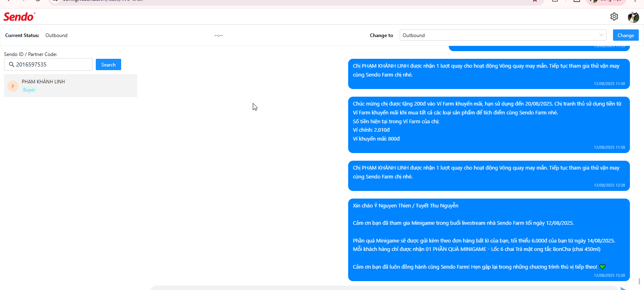Click the 'Số tiền hiện tại trong Ví Farm' line

coord(396,122)
